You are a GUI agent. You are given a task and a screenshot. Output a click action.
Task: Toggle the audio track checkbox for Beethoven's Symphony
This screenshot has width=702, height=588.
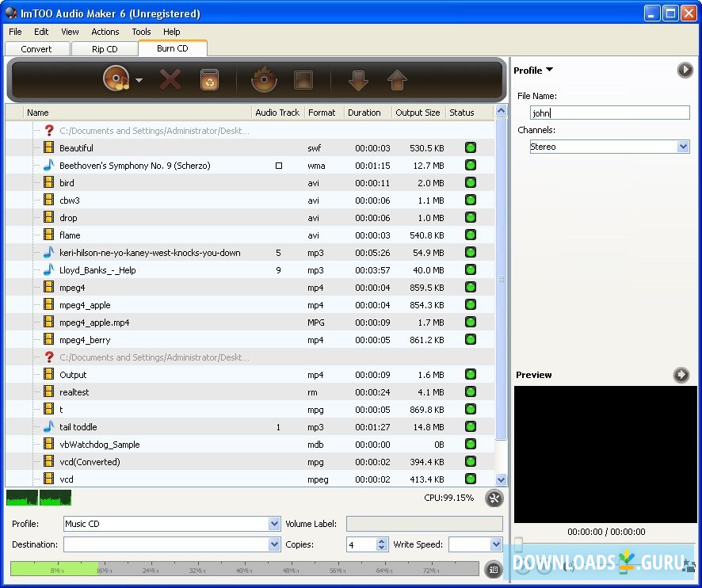[279, 166]
